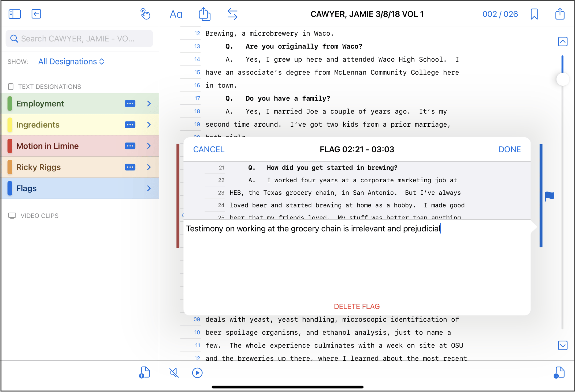The height and width of the screenshot is (392, 575).
Task: Start playback with the play button
Action: (197, 373)
